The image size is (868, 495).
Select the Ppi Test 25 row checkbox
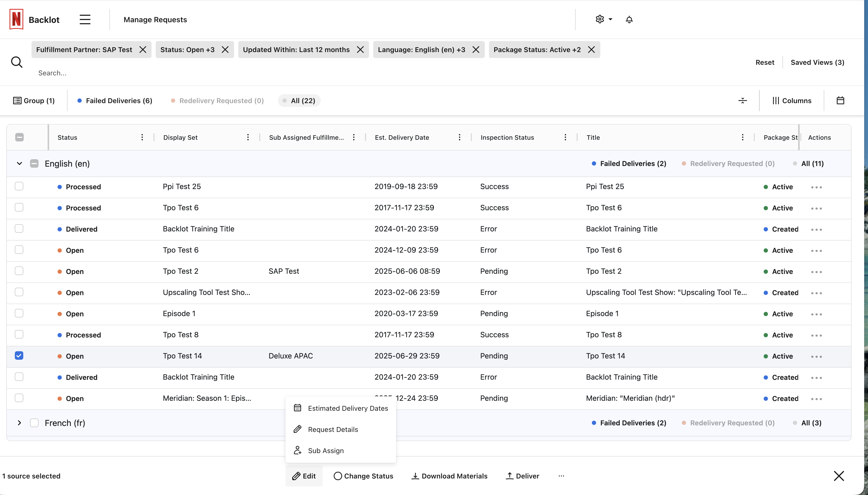(19, 186)
